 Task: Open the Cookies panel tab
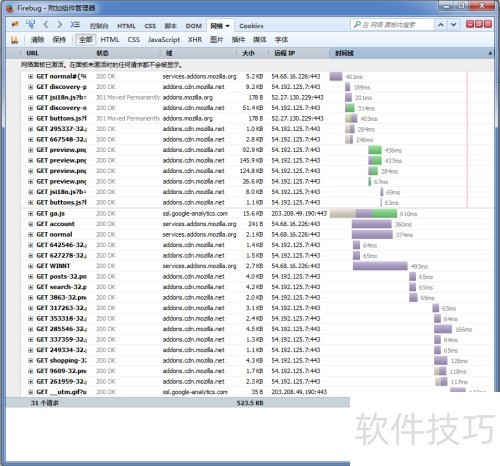coord(251,26)
